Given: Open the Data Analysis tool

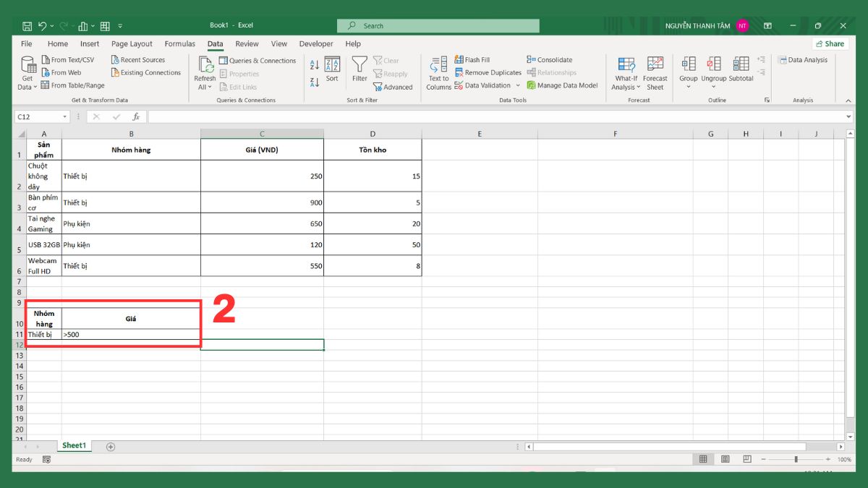Looking at the screenshot, I should [803, 60].
